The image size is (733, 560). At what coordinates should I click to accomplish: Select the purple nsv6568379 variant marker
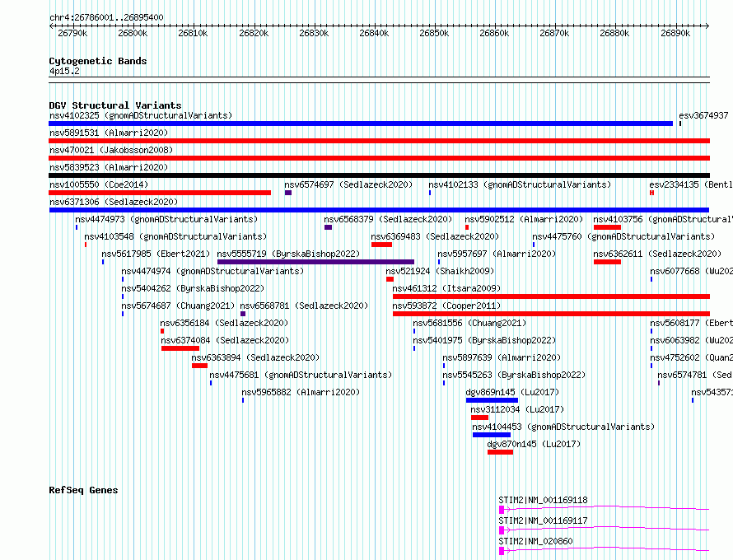coord(328,227)
